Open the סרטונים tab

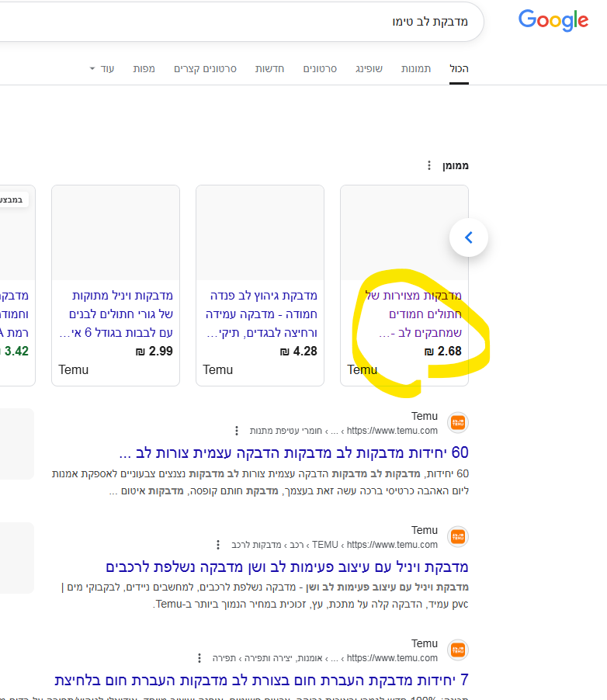coord(320,69)
